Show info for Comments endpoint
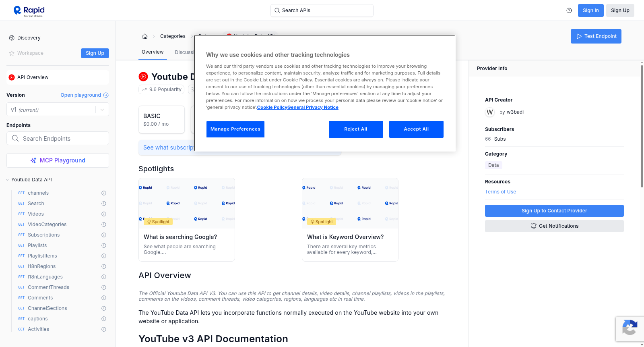Screen dimensions: 644x347 point(104,298)
